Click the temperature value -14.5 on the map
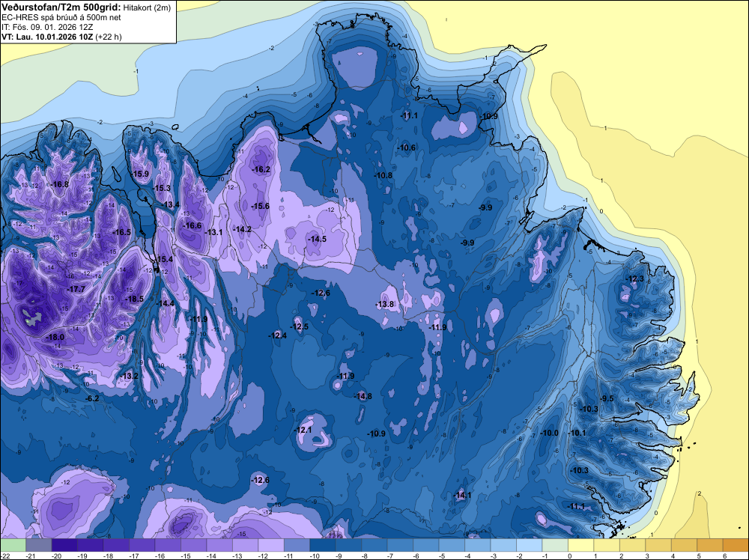 tap(318, 239)
